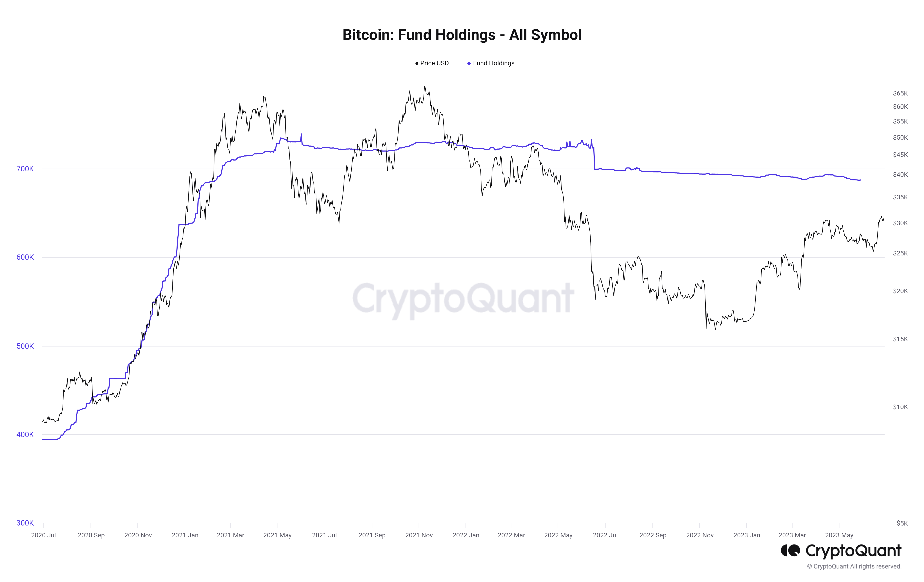The width and height of the screenshot is (924, 582).
Task: Click the black Price USD legend dot
Action: 417,63
